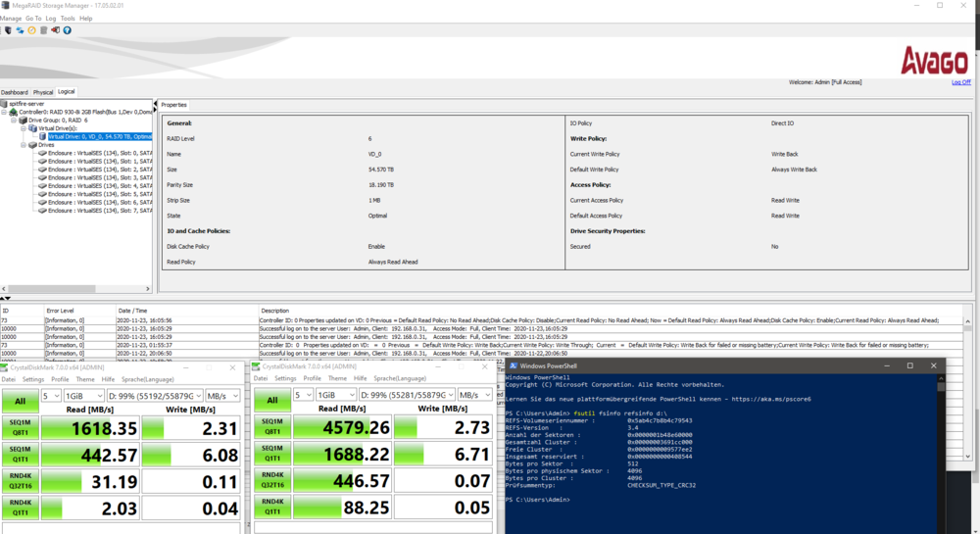The image size is (980, 534).
Task: Open the MB/s unit dropdown in right CrystalDiskMark
Action: click(x=475, y=395)
